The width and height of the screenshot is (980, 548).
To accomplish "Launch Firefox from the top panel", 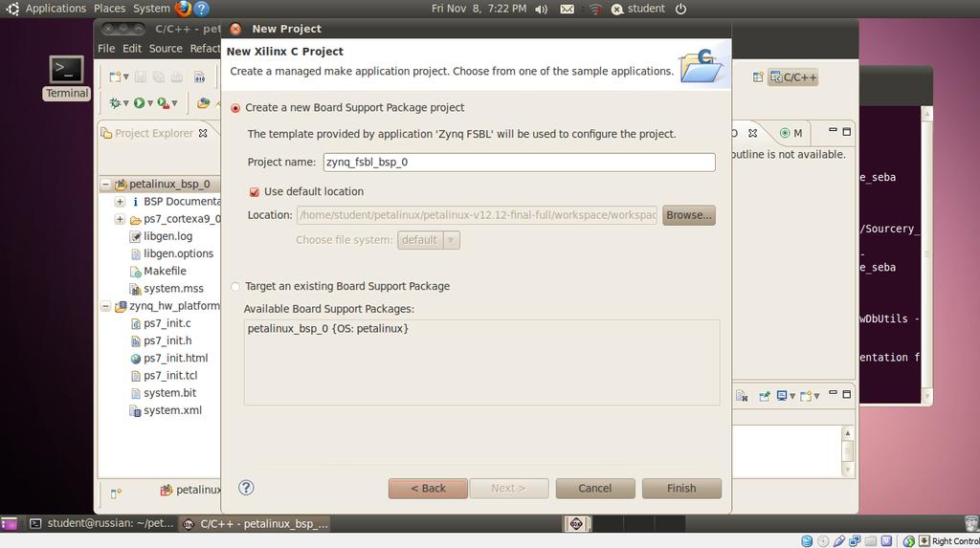I will [x=183, y=9].
